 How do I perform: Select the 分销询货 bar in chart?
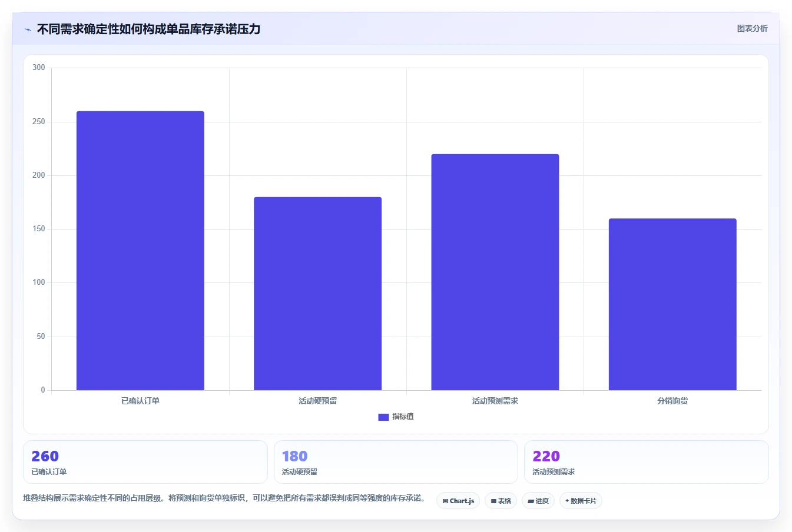(x=672, y=304)
